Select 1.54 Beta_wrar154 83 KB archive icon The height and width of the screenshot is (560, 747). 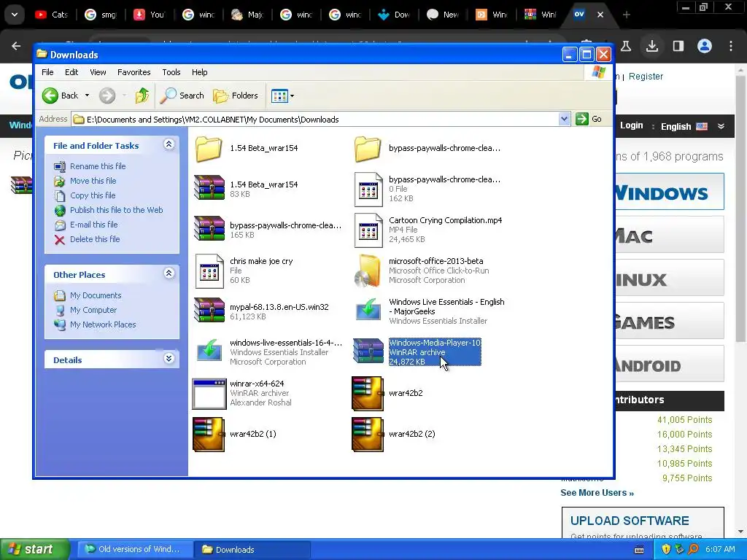209,187
